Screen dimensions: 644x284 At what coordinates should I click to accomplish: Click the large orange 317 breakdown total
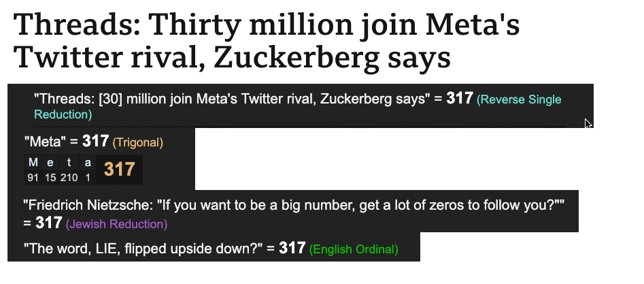(120, 170)
